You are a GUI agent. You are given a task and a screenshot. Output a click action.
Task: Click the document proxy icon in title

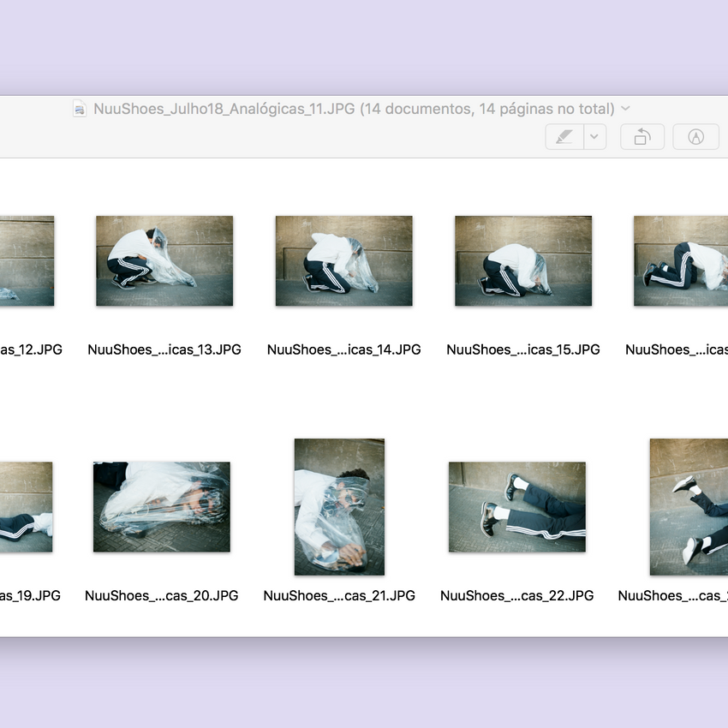[x=80, y=109]
